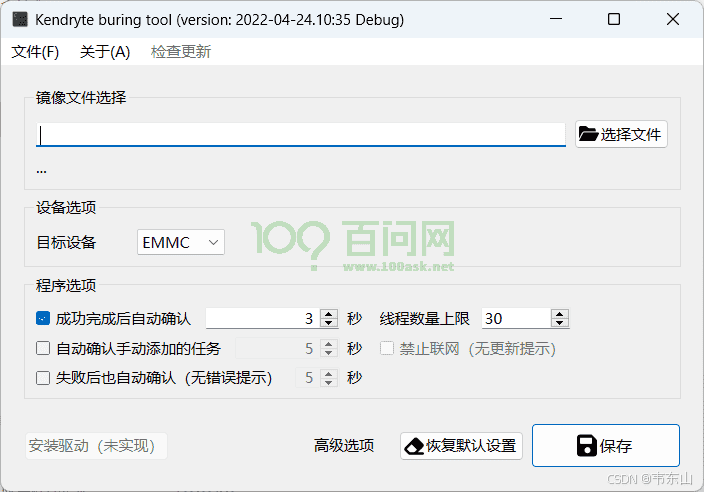Toggle the 成功完成后自动确认 checkbox
The height and width of the screenshot is (492, 704).
pyautogui.click(x=43, y=319)
